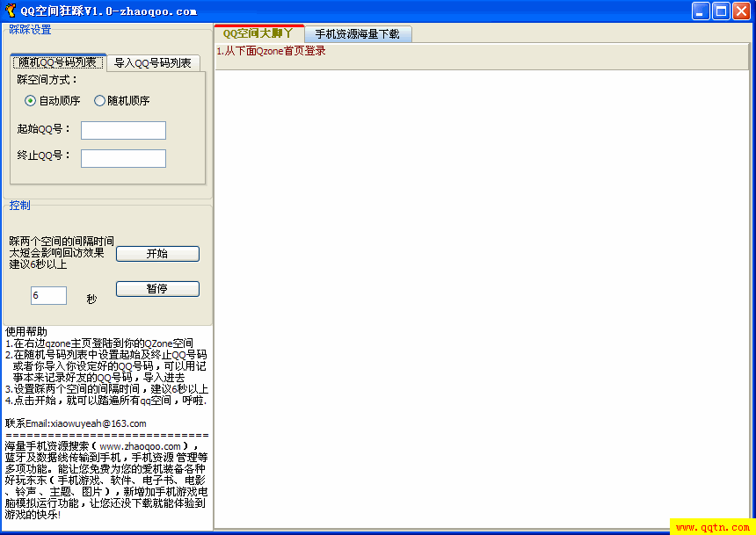Choose the 随机顺序 radio option

pyautogui.click(x=99, y=101)
